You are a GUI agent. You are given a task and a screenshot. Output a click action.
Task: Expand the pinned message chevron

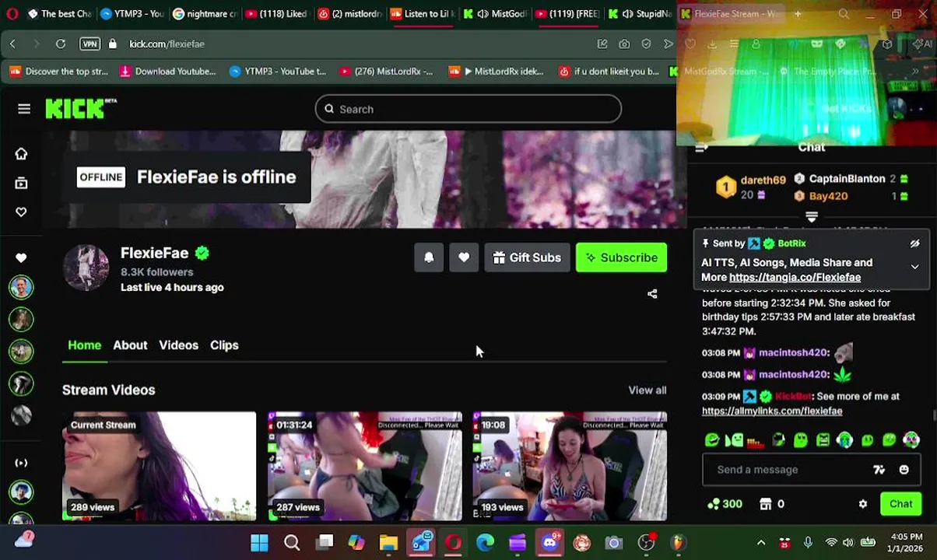coord(915,267)
